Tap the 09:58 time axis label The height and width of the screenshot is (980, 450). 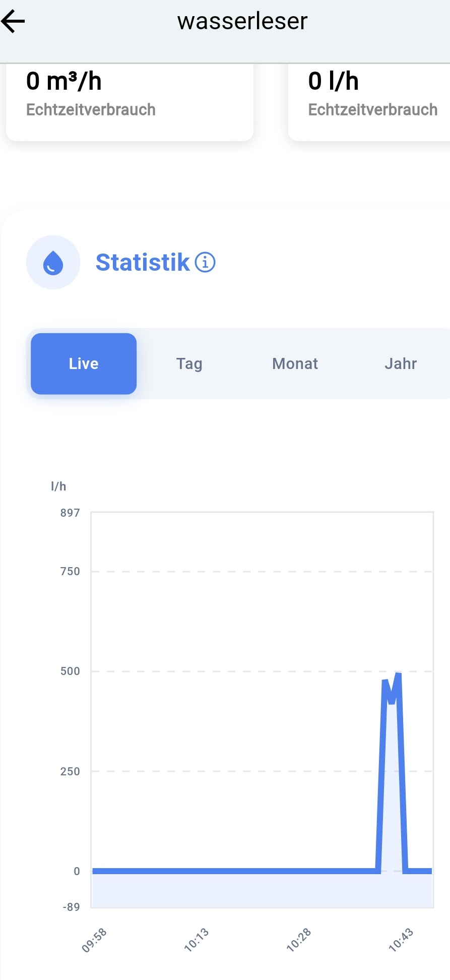point(94,940)
